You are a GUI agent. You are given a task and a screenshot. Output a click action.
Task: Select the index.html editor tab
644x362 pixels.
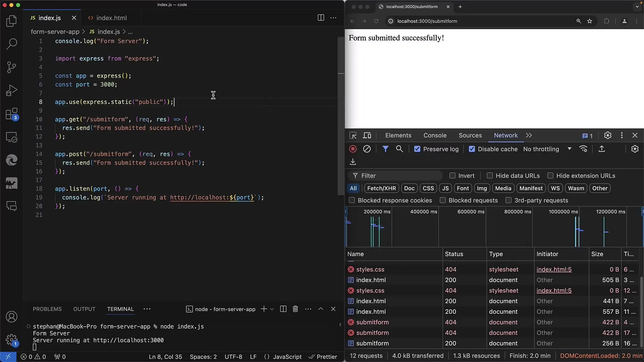click(111, 18)
